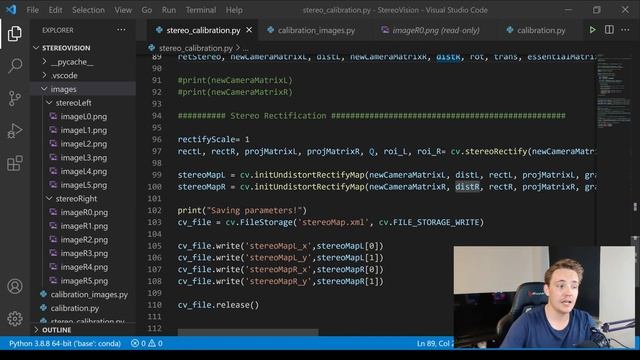This screenshot has height=360, width=640.
Task: Open the Run menu
Action: point(169,10)
